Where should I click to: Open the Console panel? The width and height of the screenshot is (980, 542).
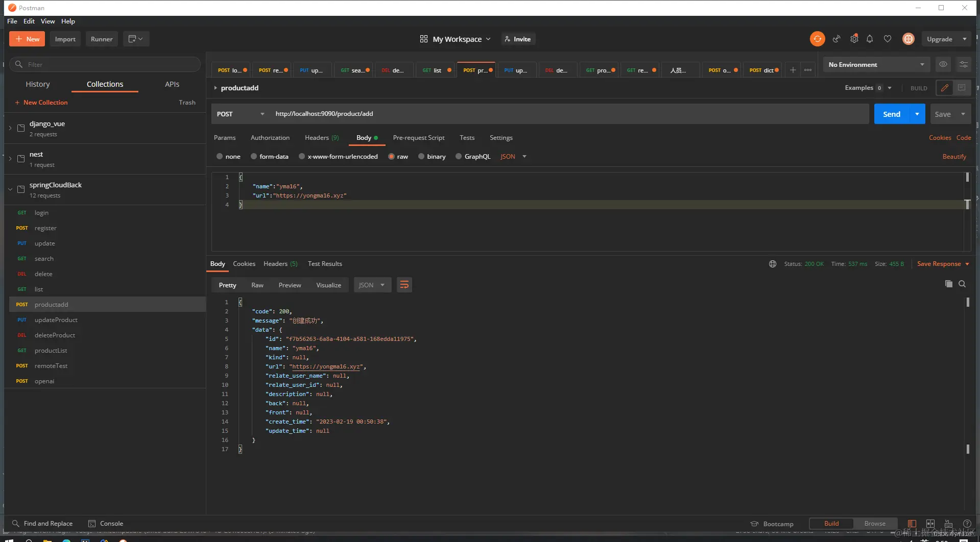coord(106,523)
